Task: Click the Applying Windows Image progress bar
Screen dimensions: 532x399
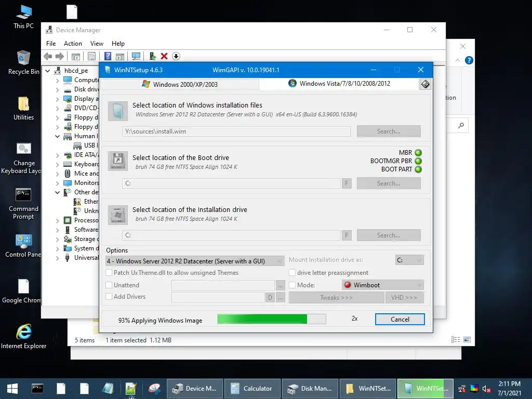Action: 271,319
